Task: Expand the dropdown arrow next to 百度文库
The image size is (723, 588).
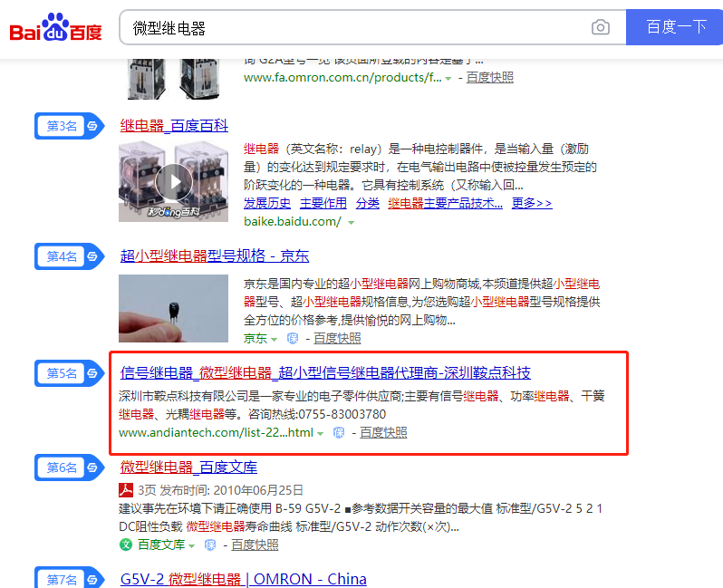Action: (191, 545)
